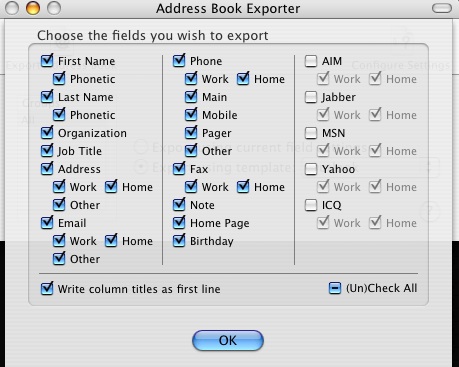Click dimmed Work checkbox under MSN
The width and height of the screenshot is (459, 367).
(323, 151)
